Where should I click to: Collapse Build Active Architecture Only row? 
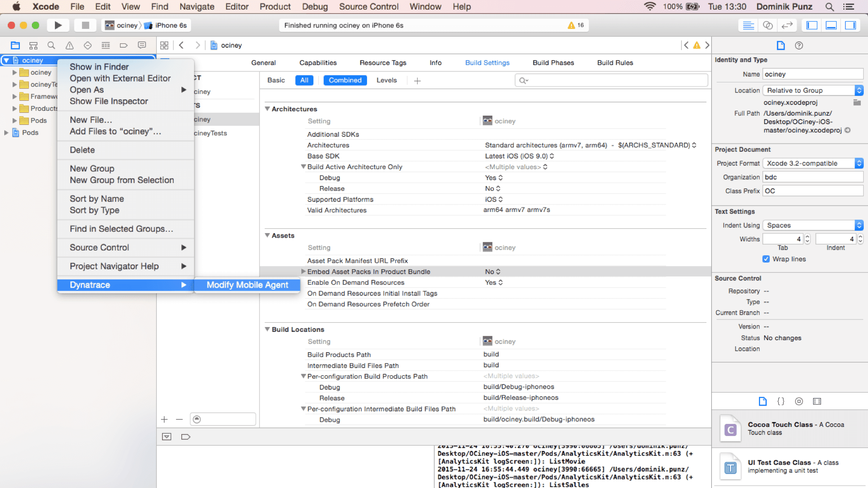[x=303, y=167]
